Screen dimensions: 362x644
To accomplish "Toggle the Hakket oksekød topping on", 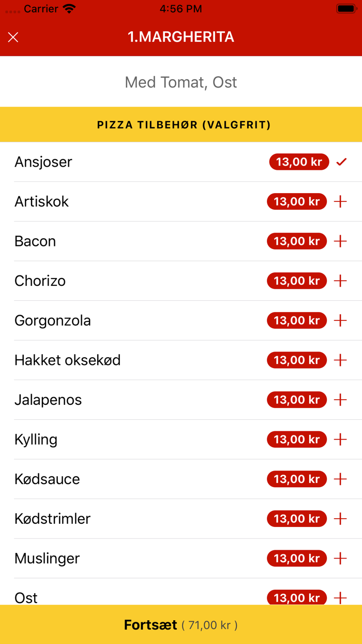I will pos(340,360).
